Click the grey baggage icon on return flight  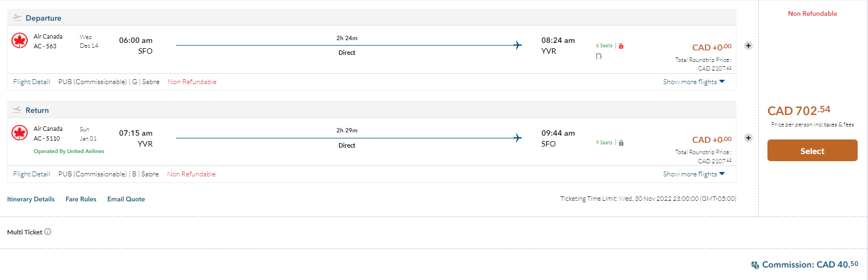click(x=621, y=143)
